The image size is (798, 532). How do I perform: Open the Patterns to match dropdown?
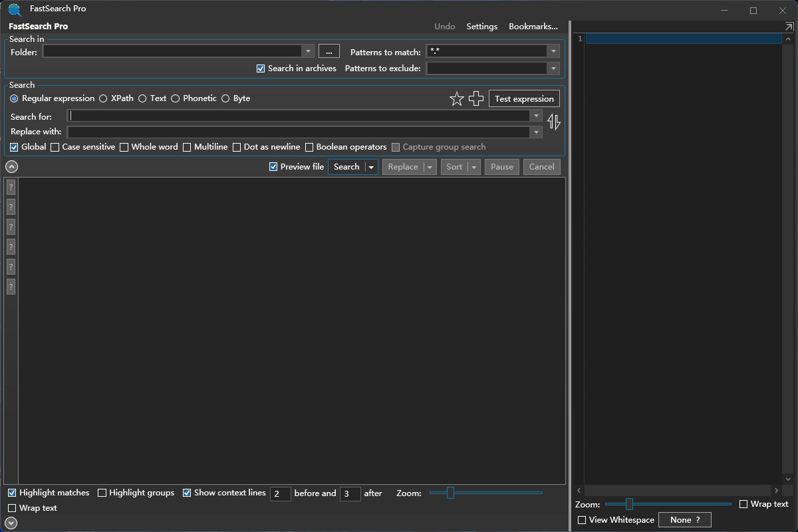point(553,51)
